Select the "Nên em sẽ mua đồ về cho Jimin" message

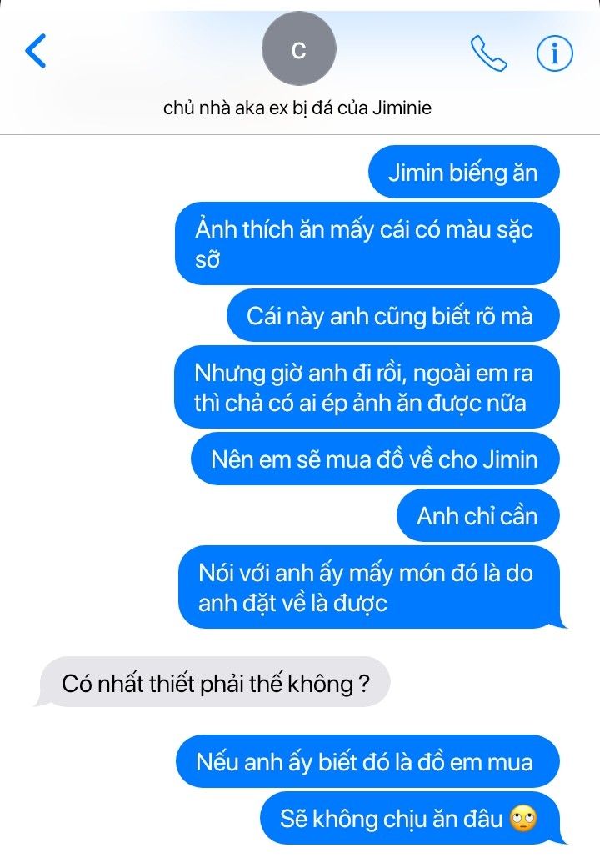(x=375, y=459)
